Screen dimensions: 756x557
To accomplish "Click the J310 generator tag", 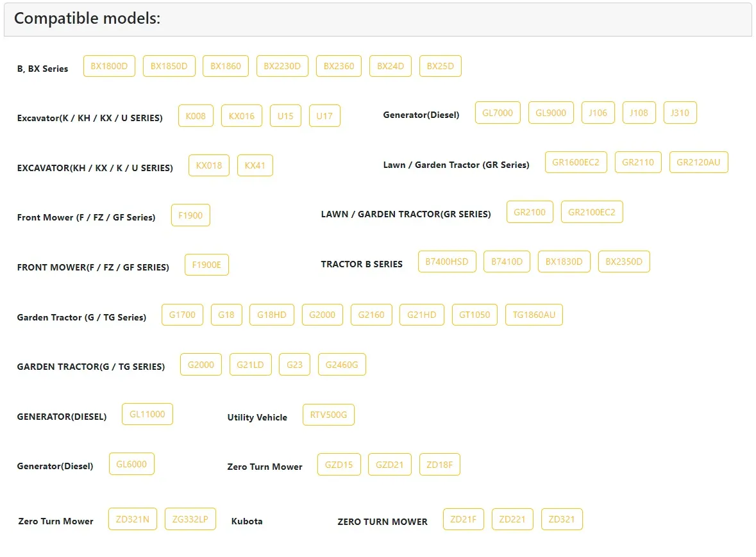I will [680, 113].
